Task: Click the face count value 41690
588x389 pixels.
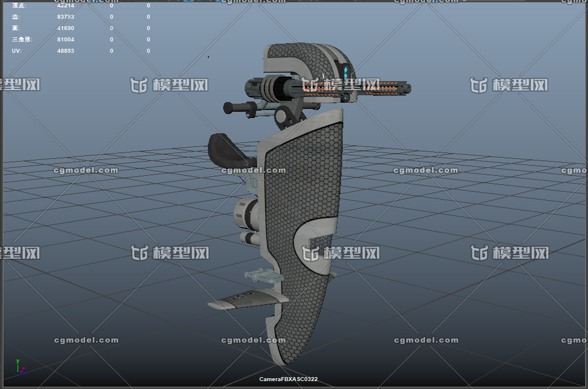Action: click(x=66, y=28)
